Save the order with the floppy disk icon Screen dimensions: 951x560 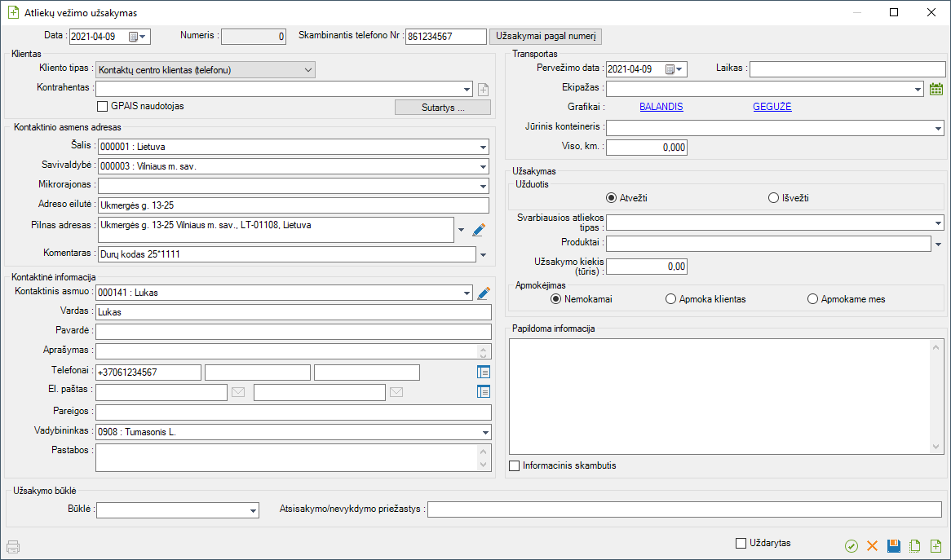click(x=893, y=546)
